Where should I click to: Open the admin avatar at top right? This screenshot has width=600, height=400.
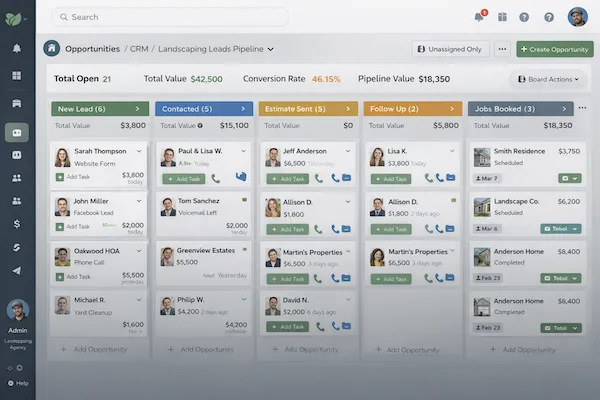coord(577,17)
